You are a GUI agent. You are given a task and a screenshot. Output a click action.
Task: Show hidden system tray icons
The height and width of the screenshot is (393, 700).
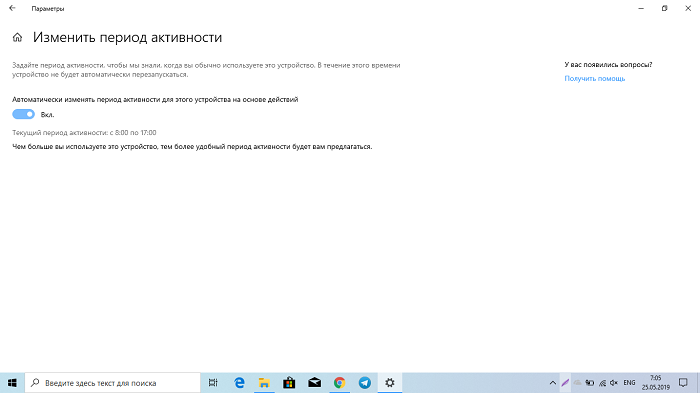(x=552, y=383)
